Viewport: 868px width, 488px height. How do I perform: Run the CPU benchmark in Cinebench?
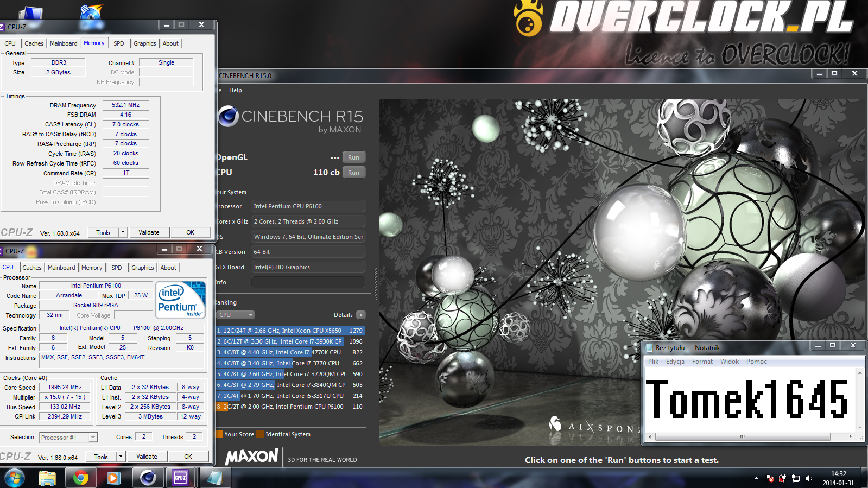[x=354, y=173]
